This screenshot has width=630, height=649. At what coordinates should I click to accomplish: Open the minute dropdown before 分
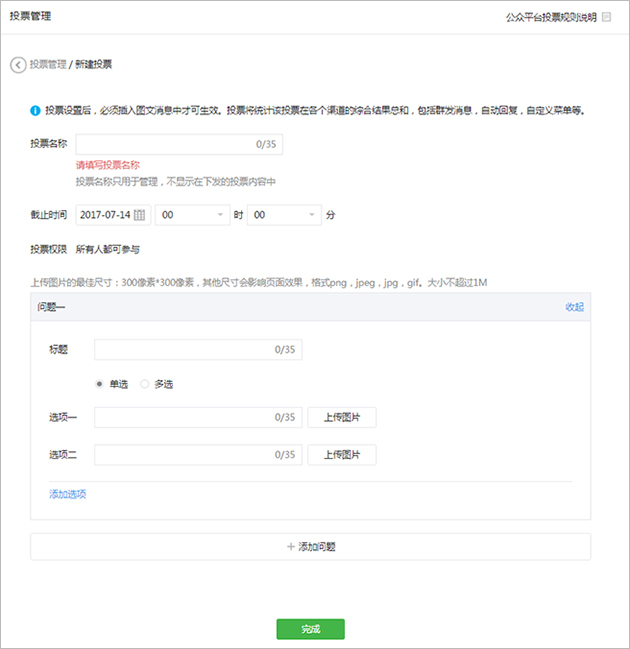pyautogui.click(x=284, y=215)
